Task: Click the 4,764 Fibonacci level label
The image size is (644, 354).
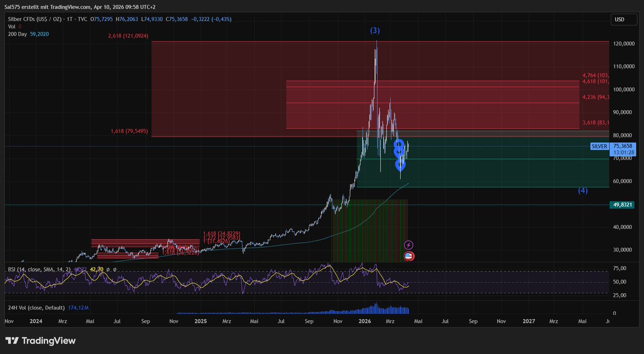Action: pyautogui.click(x=596, y=76)
